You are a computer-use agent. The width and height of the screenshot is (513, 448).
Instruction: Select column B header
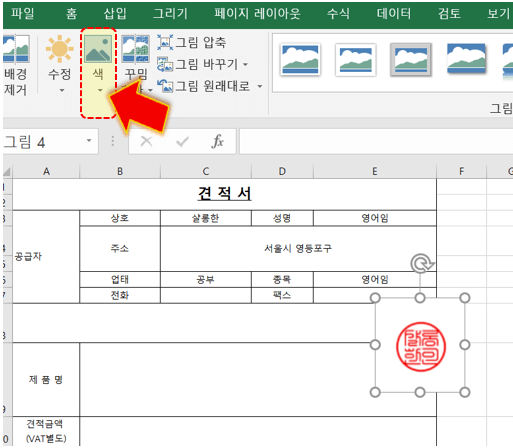(x=120, y=172)
